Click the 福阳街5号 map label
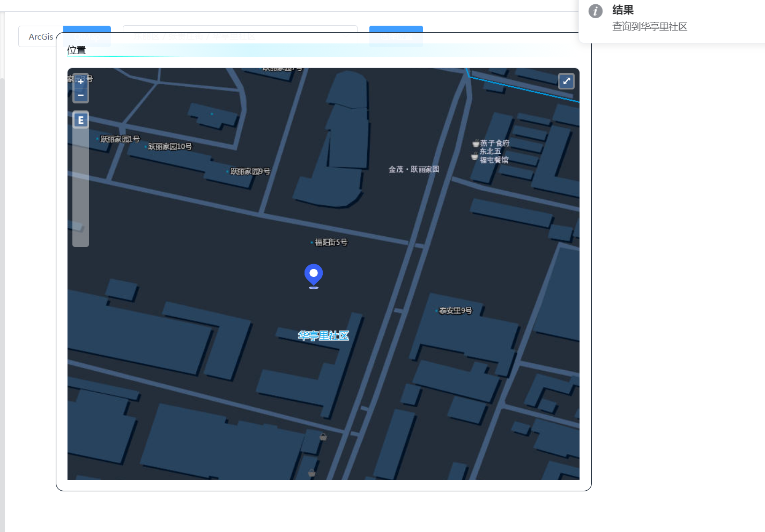Image resolution: width=765 pixels, height=532 pixels. [x=331, y=242]
